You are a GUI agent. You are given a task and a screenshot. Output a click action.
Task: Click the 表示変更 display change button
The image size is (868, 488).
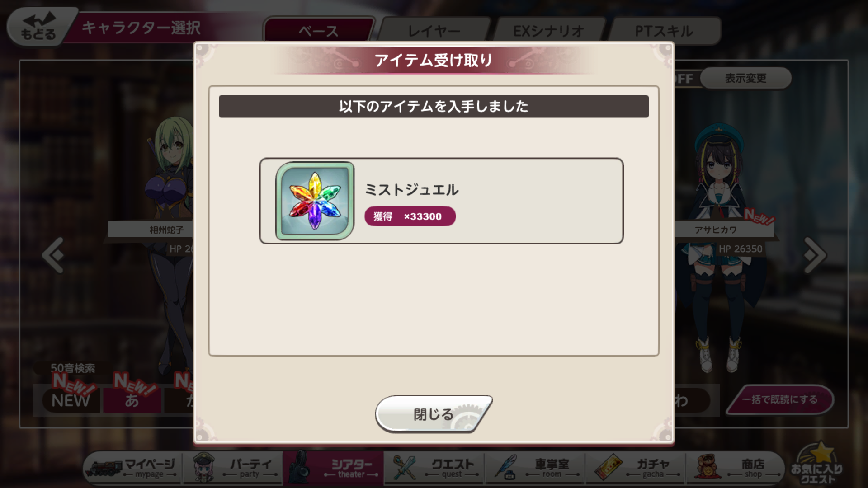[745, 78]
